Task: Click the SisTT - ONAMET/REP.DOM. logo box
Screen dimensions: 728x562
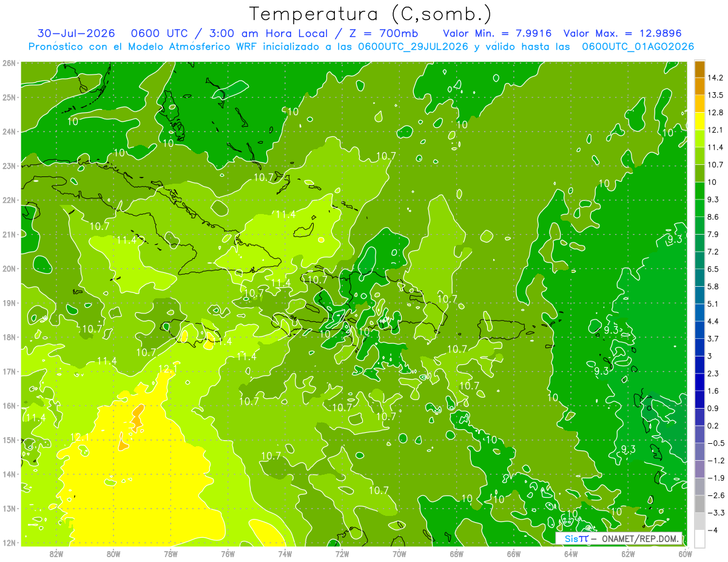Action: [619, 538]
